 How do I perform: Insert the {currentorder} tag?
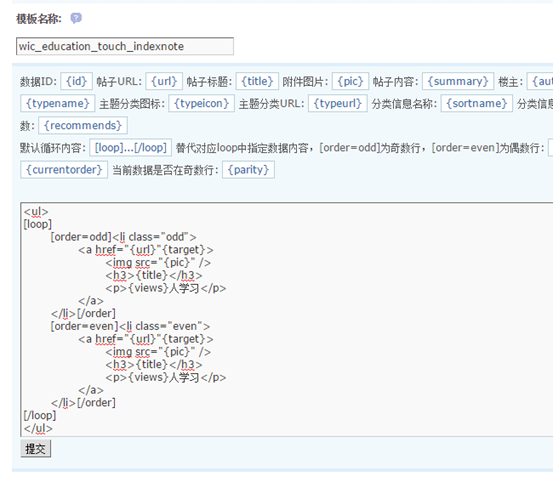coord(64,170)
